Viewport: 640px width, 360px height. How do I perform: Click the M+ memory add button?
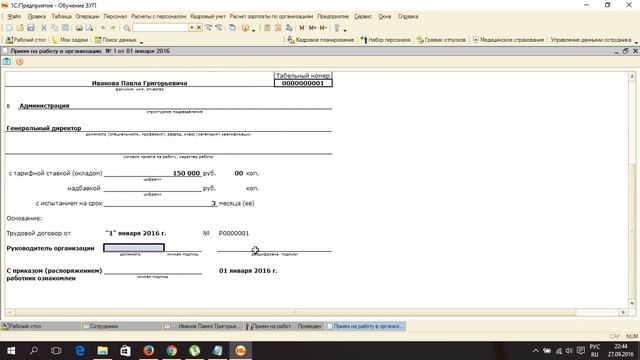coord(312,28)
